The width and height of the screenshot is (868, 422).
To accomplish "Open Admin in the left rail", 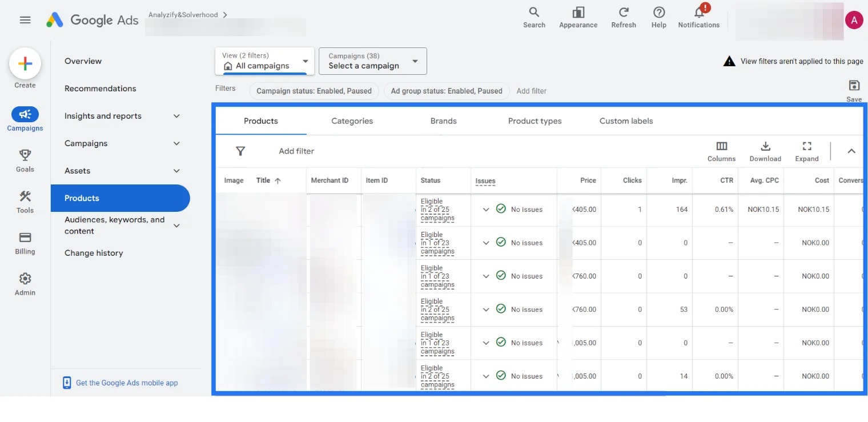I will 25,284.
